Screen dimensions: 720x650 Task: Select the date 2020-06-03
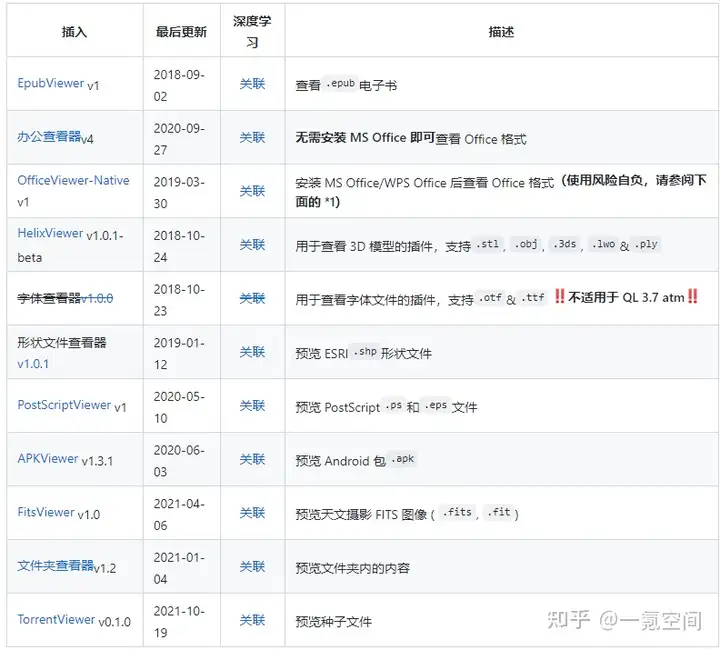tap(179, 461)
